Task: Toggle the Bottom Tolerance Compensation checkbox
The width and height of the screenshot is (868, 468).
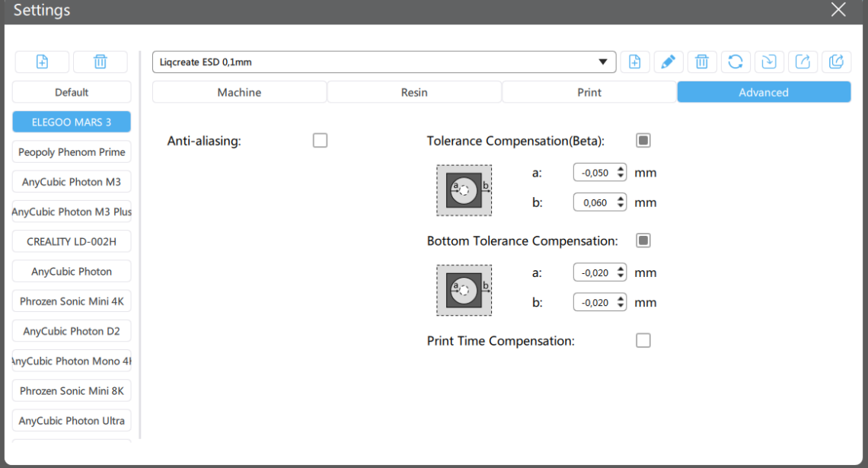Action: tap(643, 241)
